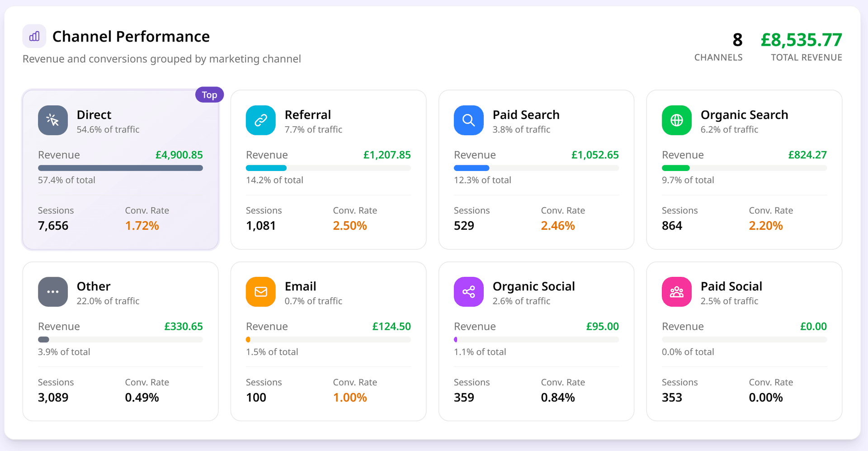The height and width of the screenshot is (451, 868).
Task: Click the 8 channels count
Action: tap(737, 40)
